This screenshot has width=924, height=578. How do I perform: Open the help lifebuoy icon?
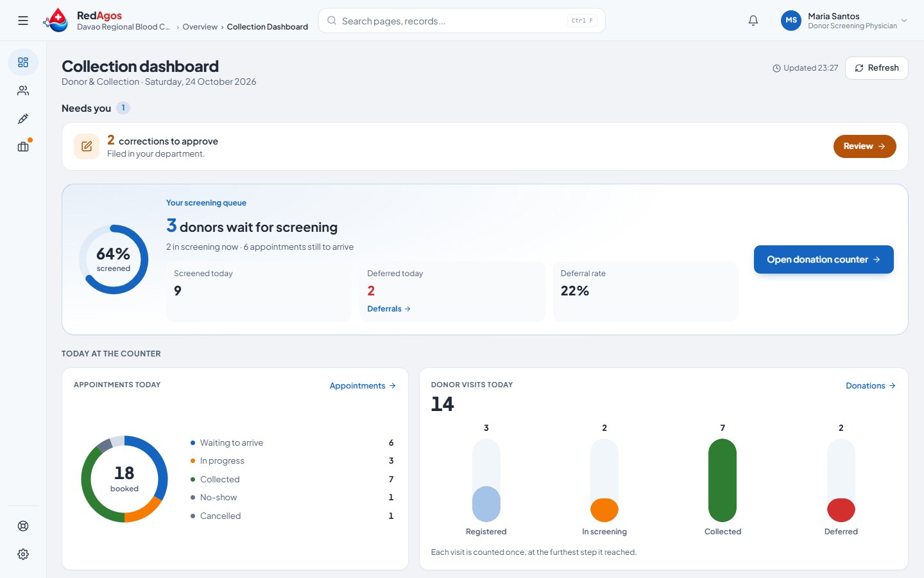[x=23, y=526]
